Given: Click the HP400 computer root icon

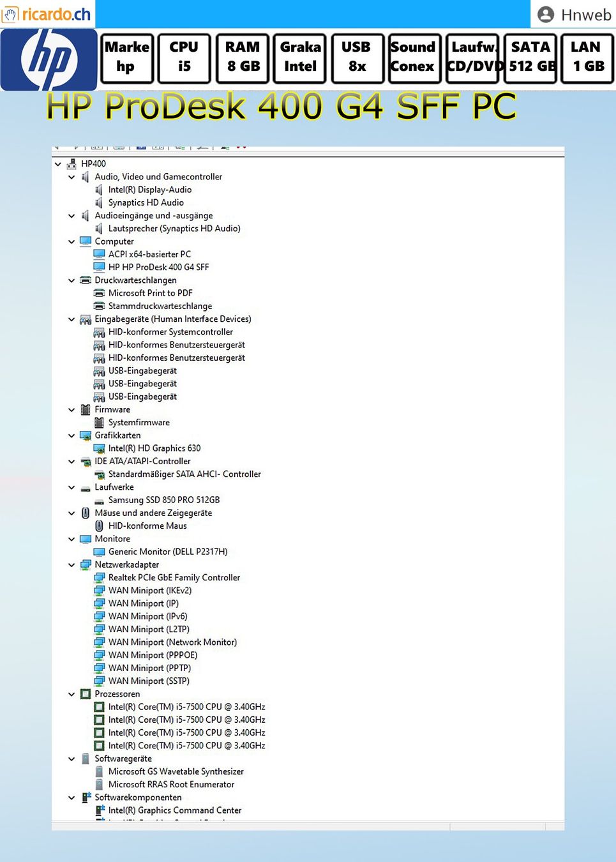Looking at the screenshot, I should pos(71,164).
